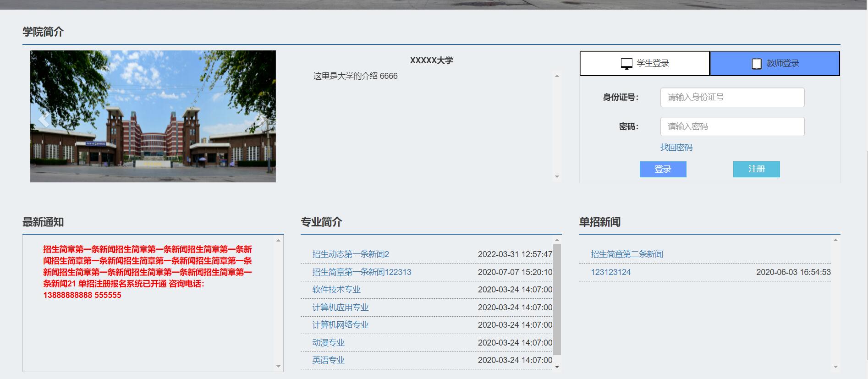
Task: Click the 单招新闻 heading
Action: [600, 222]
